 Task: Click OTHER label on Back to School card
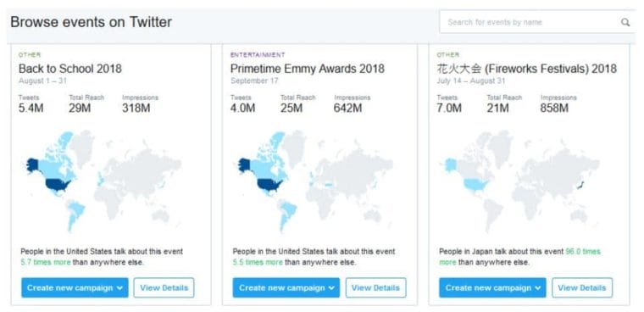30,54
